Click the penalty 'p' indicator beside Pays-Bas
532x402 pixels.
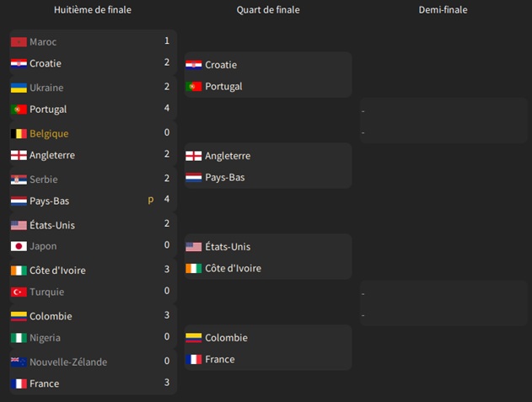pos(151,200)
